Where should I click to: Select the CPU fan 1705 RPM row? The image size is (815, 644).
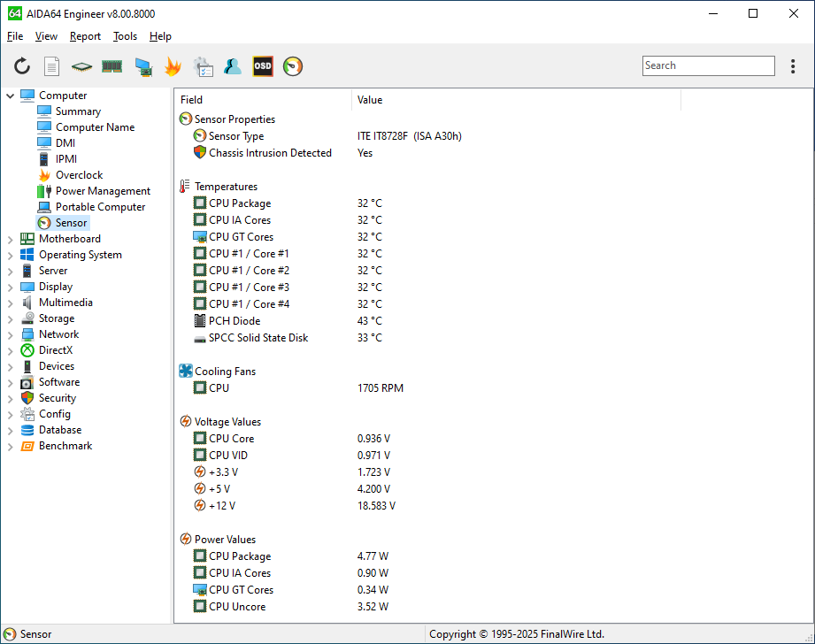(x=298, y=388)
